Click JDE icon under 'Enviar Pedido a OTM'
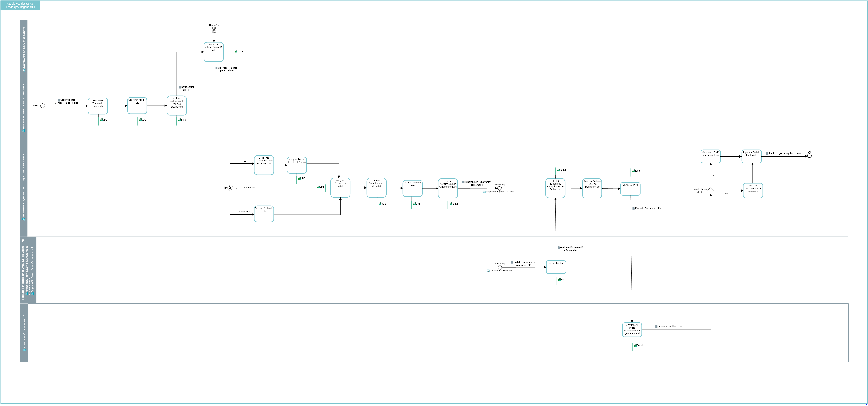This screenshot has width=868, height=406. tap(415, 204)
